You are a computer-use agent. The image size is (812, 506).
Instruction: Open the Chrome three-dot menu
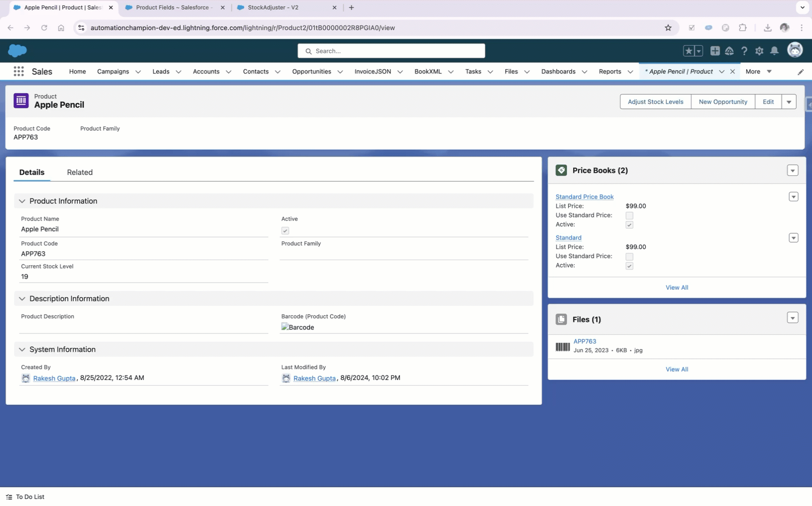coord(802,28)
